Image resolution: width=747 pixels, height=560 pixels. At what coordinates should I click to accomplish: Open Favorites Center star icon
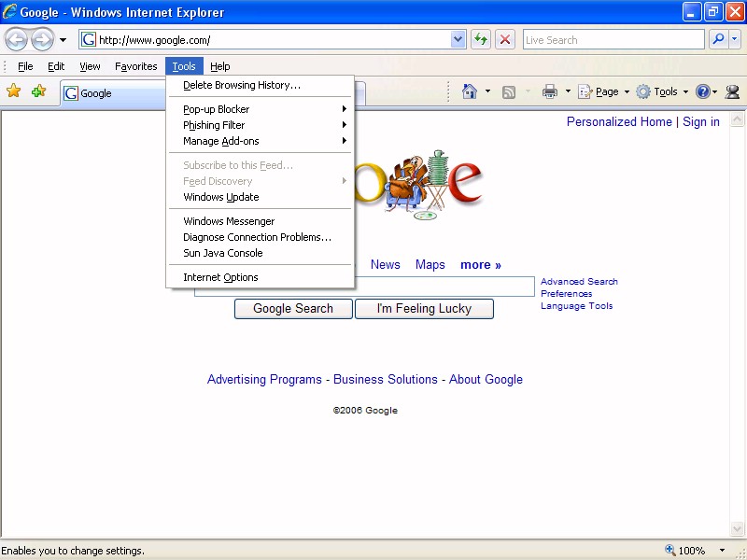coord(14,91)
